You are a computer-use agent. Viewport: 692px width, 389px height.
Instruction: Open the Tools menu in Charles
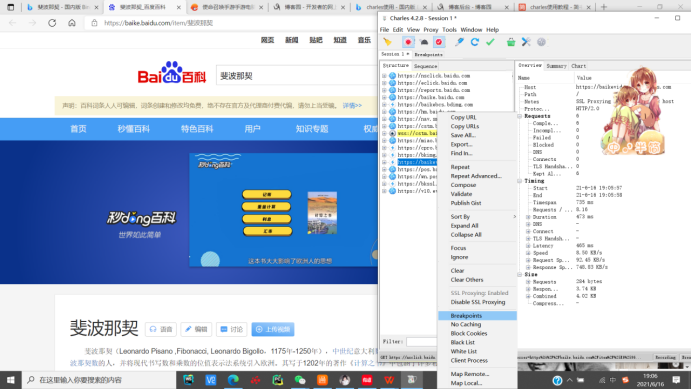449,30
